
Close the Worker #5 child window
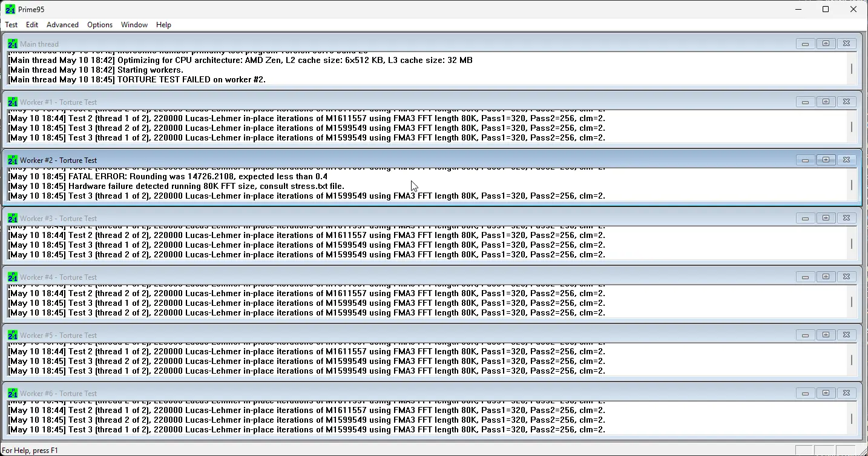(846, 335)
